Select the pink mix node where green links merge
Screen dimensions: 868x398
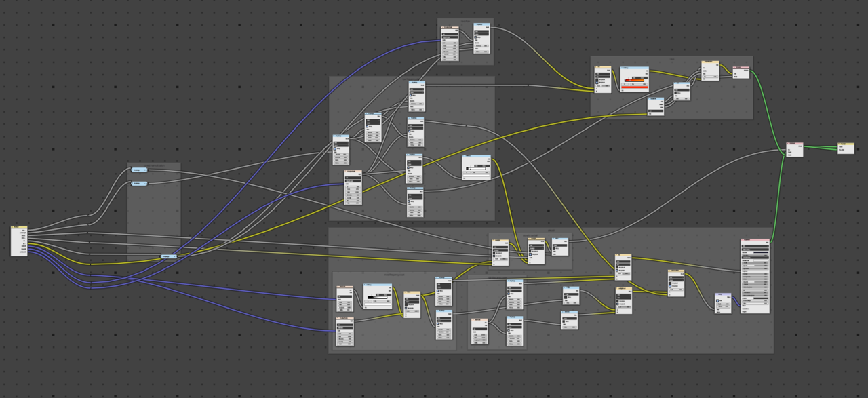point(795,149)
